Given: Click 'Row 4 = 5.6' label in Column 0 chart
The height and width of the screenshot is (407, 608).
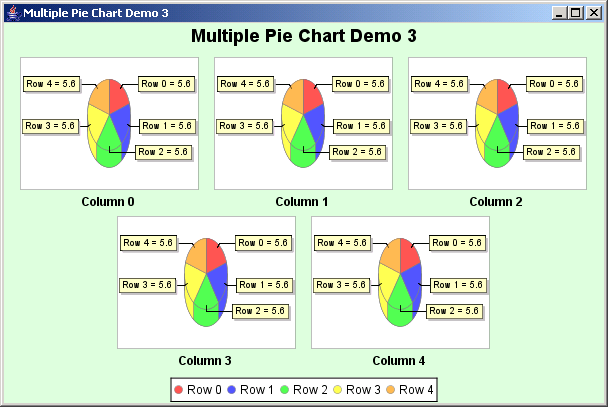Looking at the screenshot, I should click(x=51, y=84).
